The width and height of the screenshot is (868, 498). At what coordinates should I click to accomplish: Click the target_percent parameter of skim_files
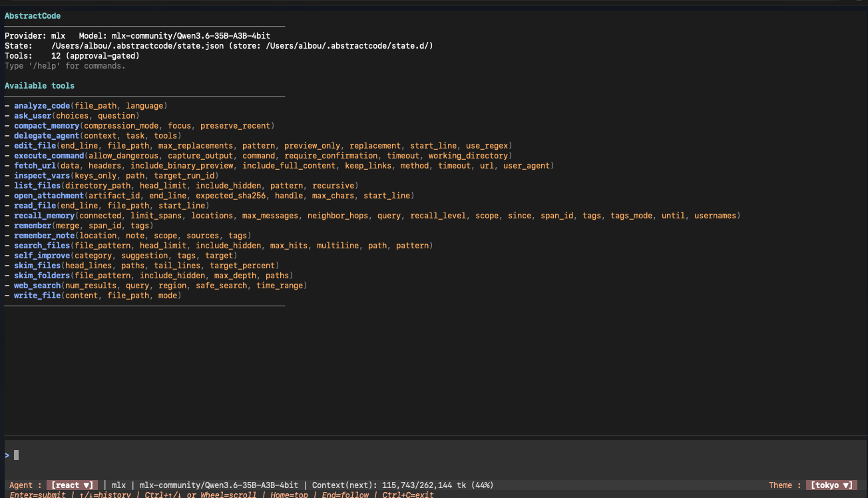242,266
